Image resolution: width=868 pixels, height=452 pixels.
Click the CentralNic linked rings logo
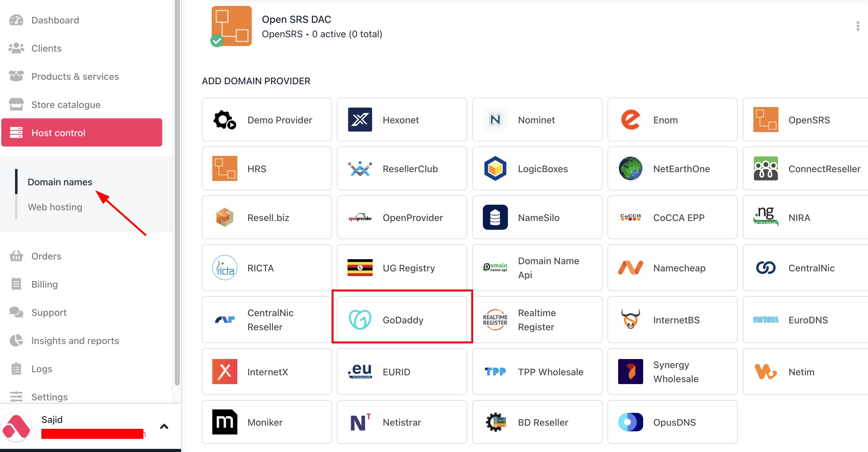coord(766,268)
